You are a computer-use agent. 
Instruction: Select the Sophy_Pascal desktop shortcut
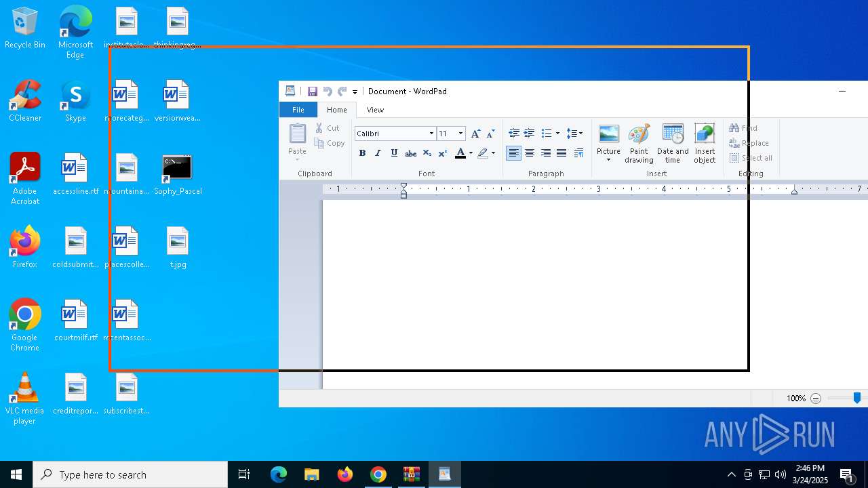(x=178, y=175)
